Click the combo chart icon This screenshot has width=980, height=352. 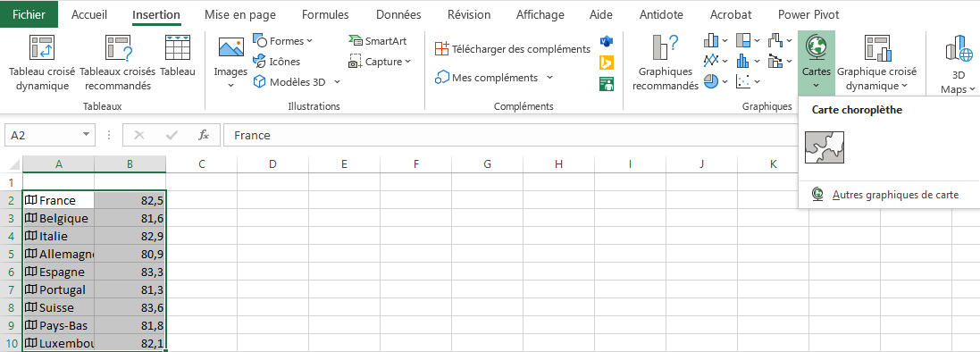click(x=775, y=61)
